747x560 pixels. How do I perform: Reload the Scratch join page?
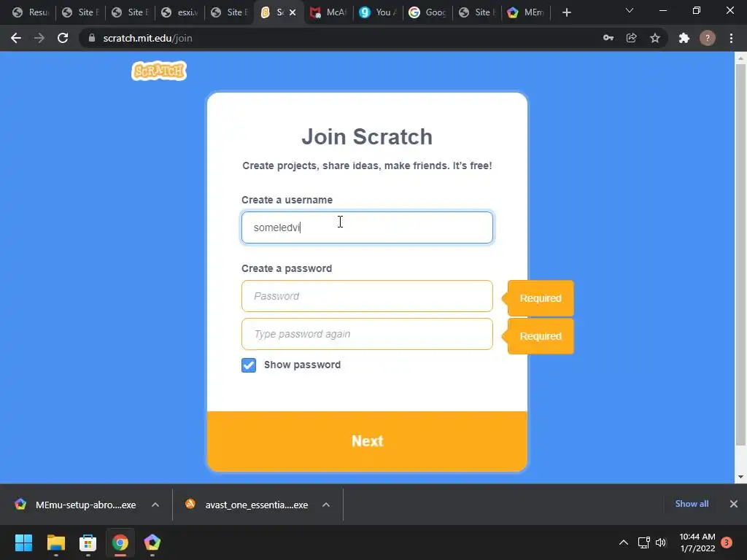point(63,38)
